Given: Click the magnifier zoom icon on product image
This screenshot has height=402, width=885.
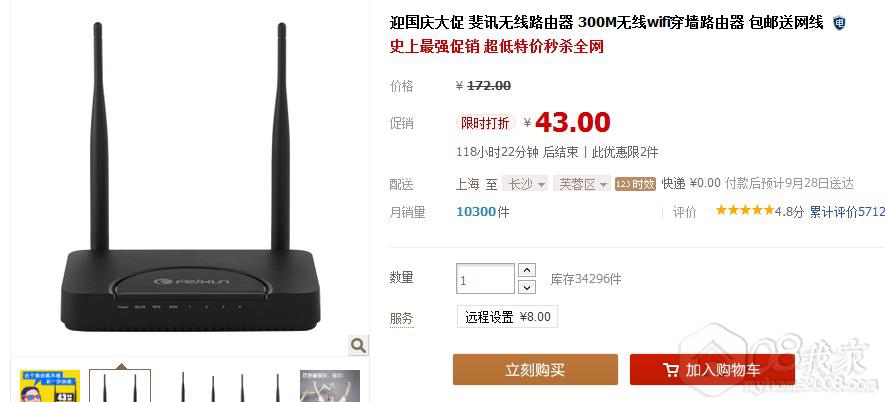Looking at the screenshot, I should (358, 345).
